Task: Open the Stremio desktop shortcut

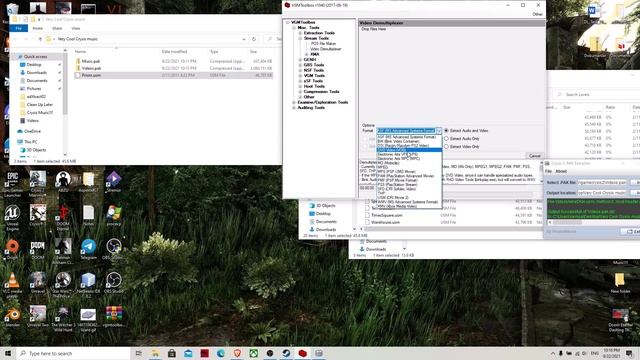Action: coord(113,182)
